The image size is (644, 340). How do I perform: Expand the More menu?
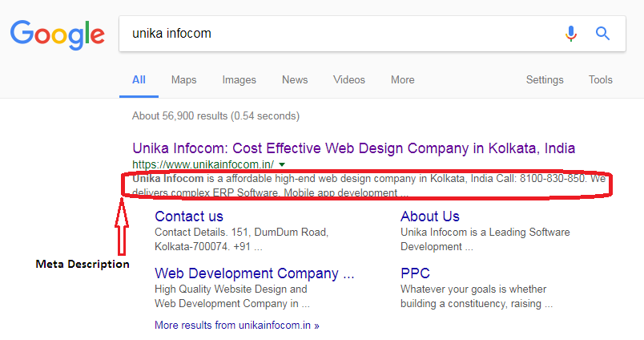click(x=402, y=79)
